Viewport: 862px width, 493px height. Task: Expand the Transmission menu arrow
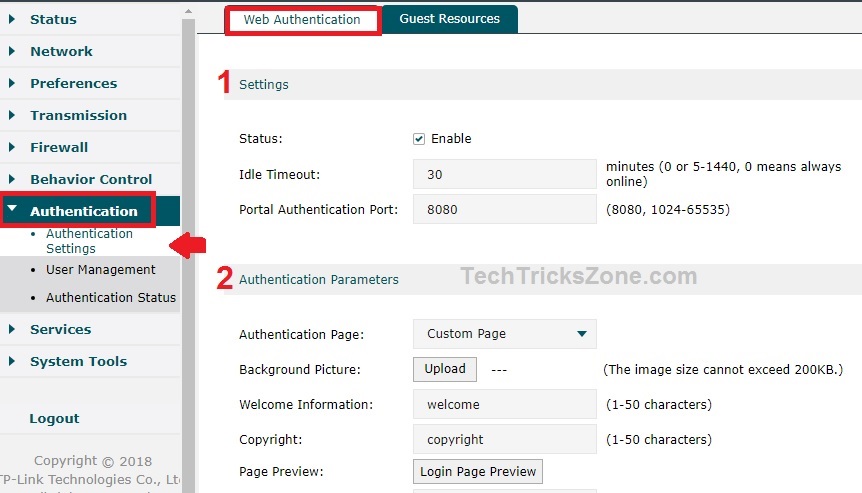click(x=12, y=115)
